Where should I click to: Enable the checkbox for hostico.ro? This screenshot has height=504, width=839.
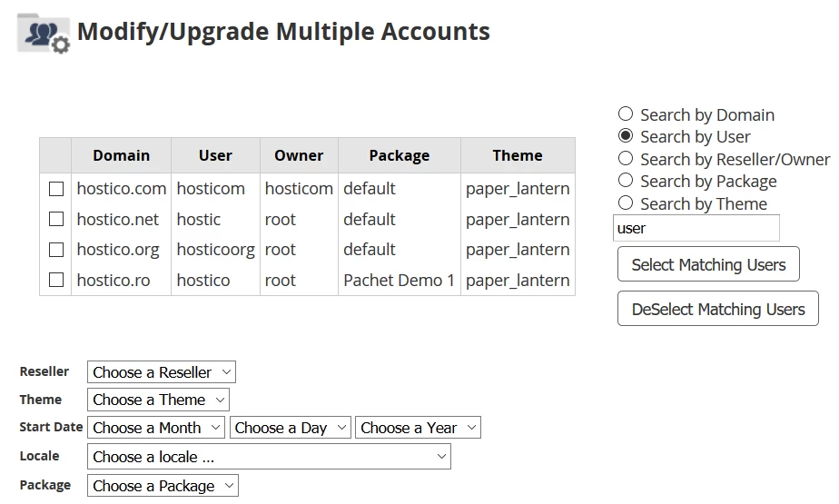point(56,280)
